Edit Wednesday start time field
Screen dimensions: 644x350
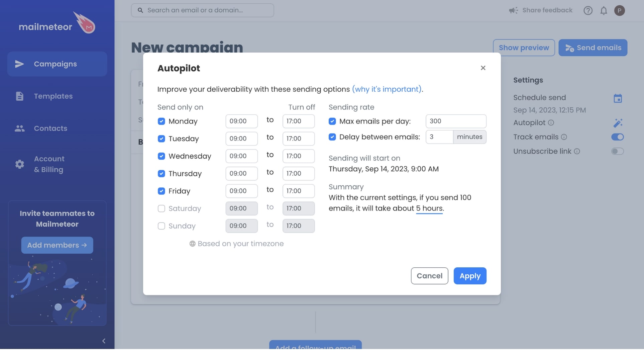[241, 156]
